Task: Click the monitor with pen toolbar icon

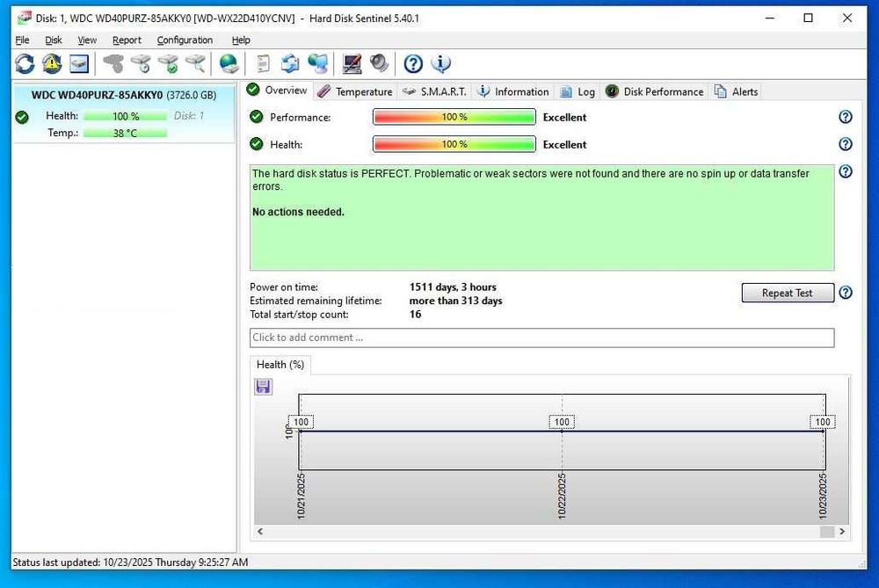Action: (352, 64)
